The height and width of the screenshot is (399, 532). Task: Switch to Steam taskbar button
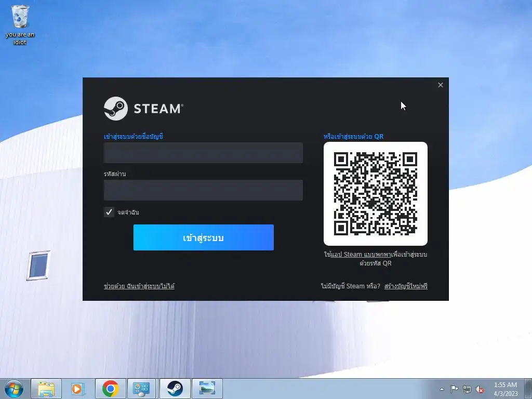pos(175,389)
